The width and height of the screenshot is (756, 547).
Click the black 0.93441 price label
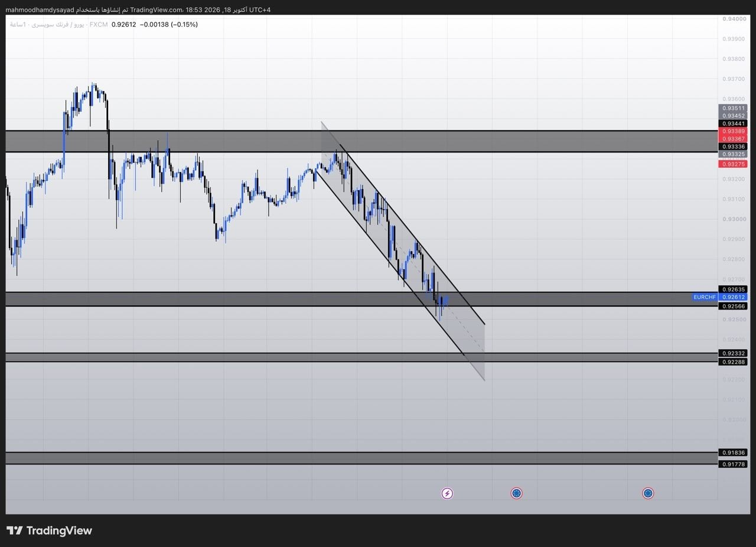pyautogui.click(x=733, y=123)
